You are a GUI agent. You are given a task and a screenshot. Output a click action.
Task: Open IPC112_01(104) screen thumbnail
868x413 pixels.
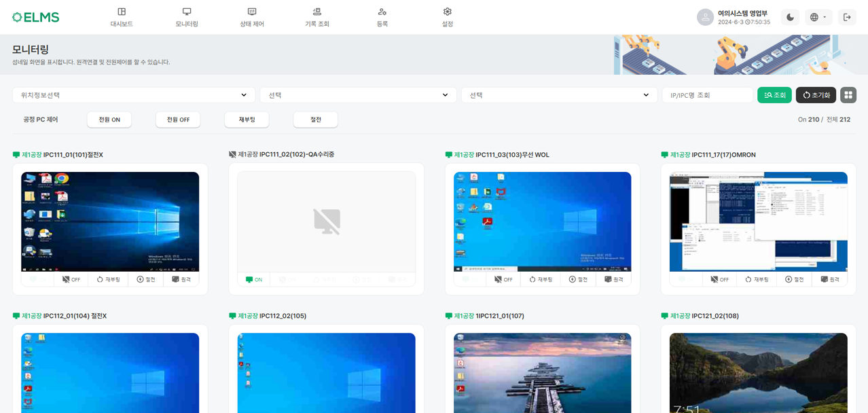point(110,373)
